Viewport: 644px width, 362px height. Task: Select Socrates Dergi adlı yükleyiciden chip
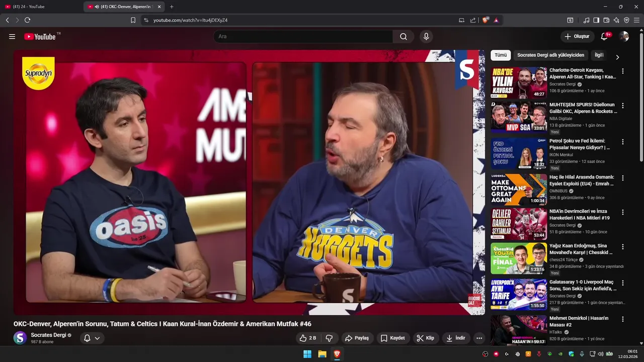(550, 55)
